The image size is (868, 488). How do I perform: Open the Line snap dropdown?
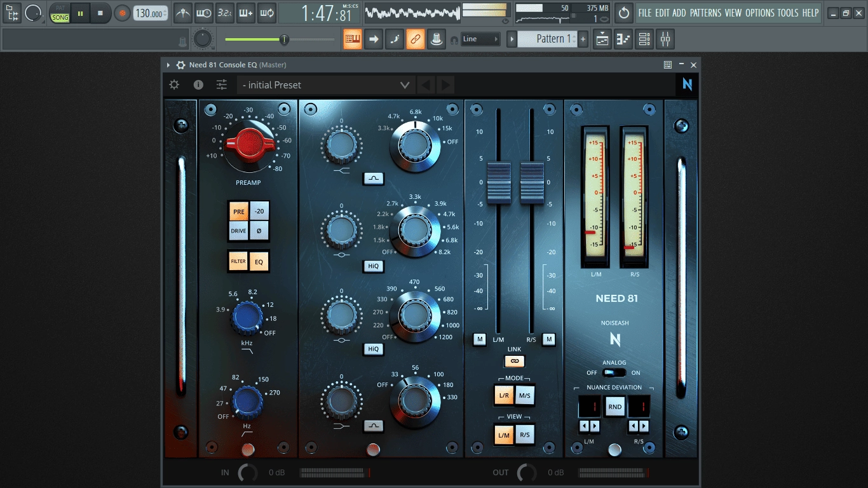click(x=480, y=39)
